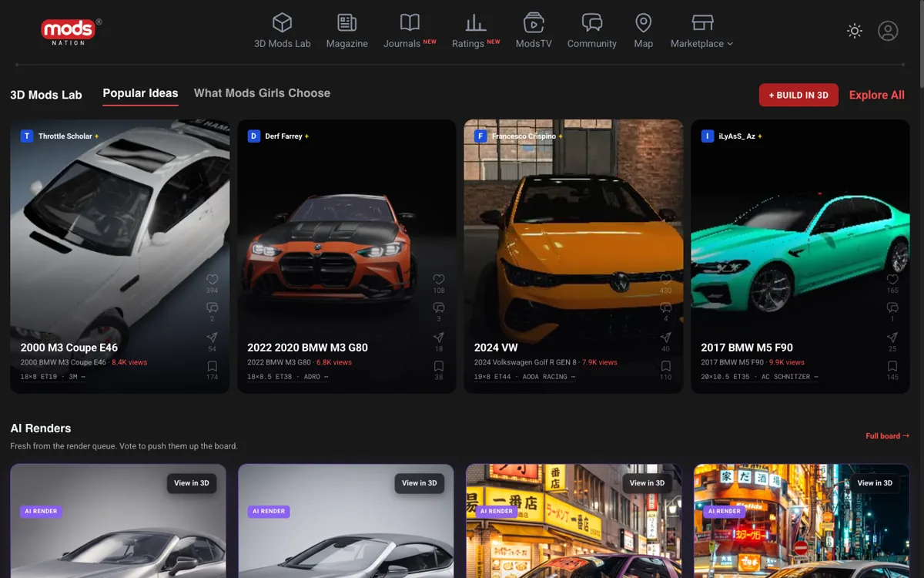This screenshot has width=924, height=578.
Task: Like the 2024 VW card
Action: pyautogui.click(x=665, y=280)
